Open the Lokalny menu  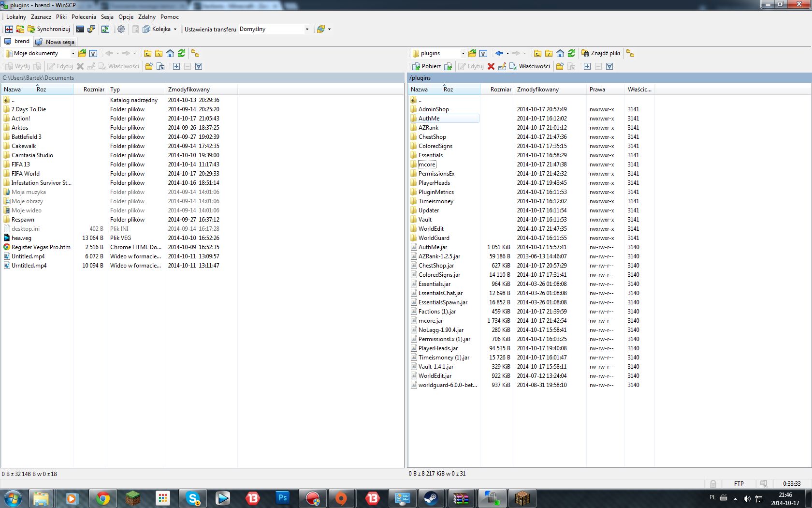click(x=16, y=17)
